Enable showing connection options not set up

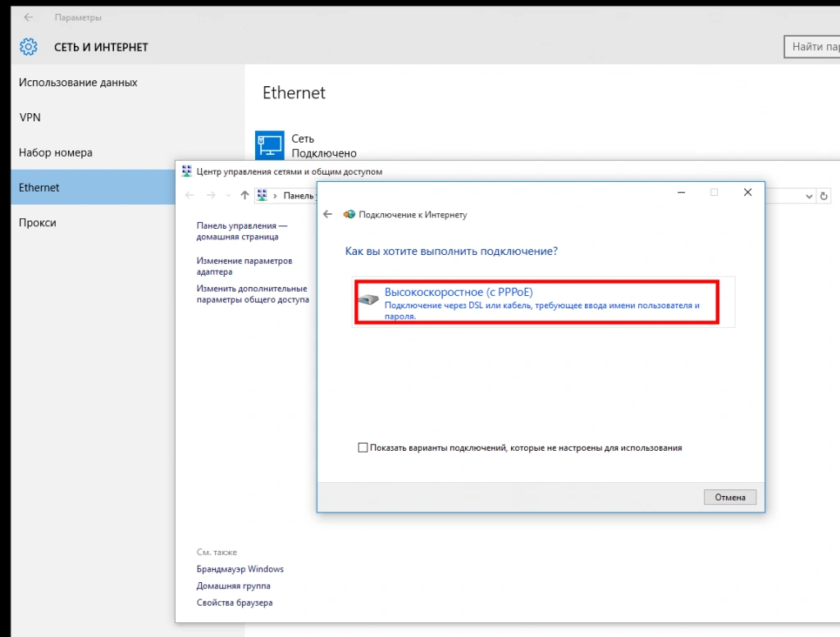363,448
